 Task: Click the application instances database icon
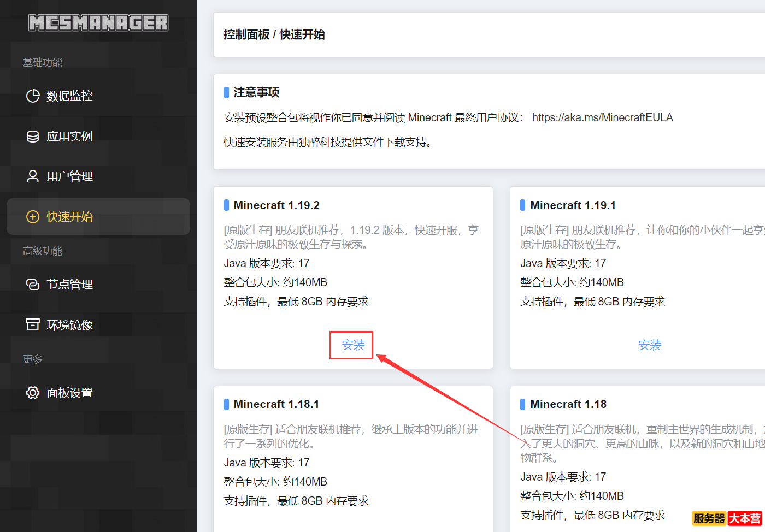(x=33, y=137)
